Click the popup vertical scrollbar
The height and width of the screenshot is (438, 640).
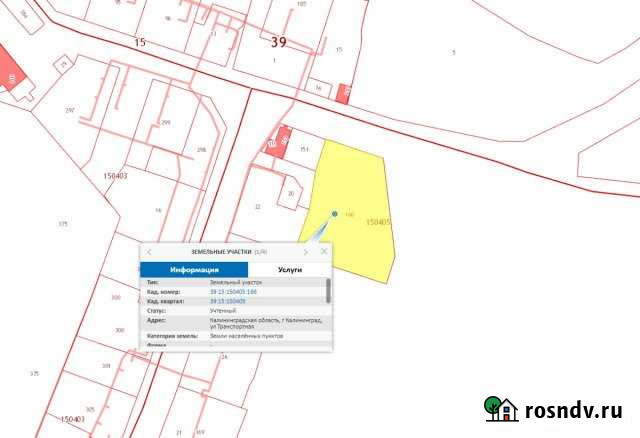tap(328, 292)
